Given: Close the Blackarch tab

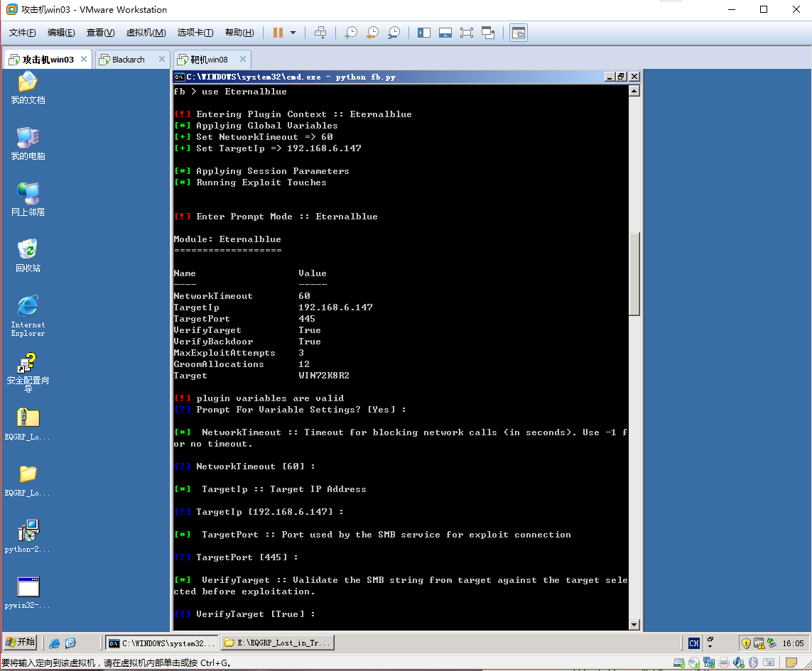Looking at the screenshot, I should 161,59.
